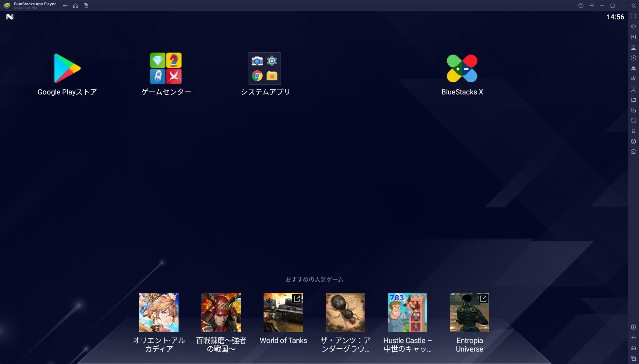
Task: Expand right sidebar bottom settings icon
Action: [633, 327]
